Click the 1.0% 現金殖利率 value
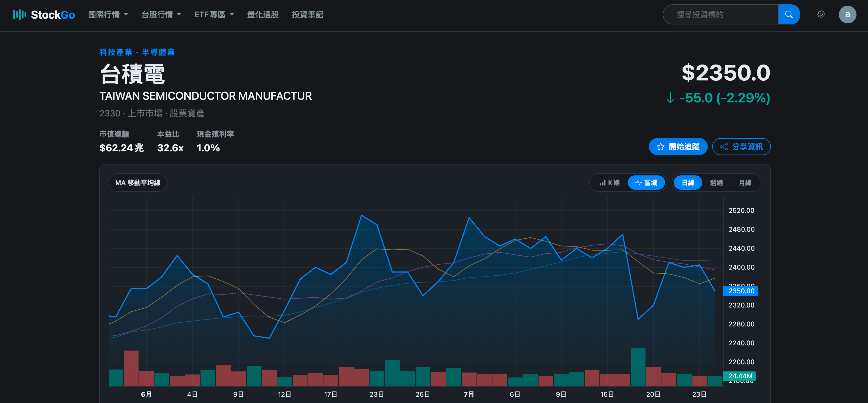This screenshot has height=403, width=868. pos(208,148)
